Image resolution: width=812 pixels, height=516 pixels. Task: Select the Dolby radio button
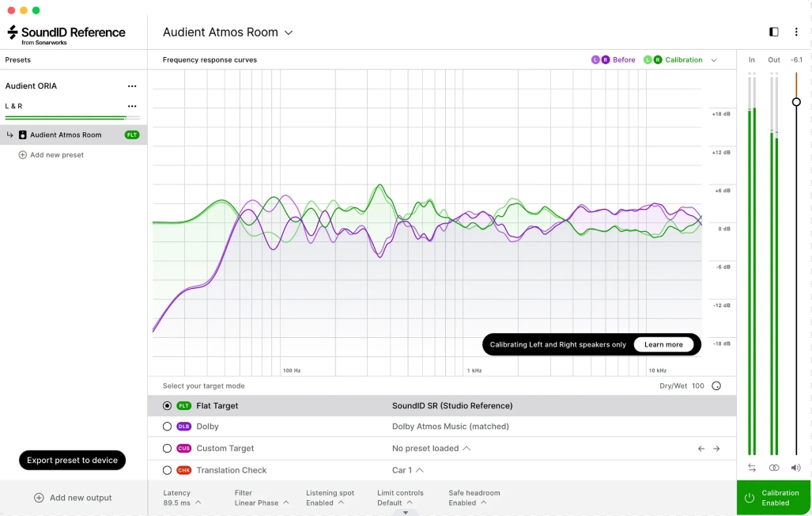(x=167, y=427)
